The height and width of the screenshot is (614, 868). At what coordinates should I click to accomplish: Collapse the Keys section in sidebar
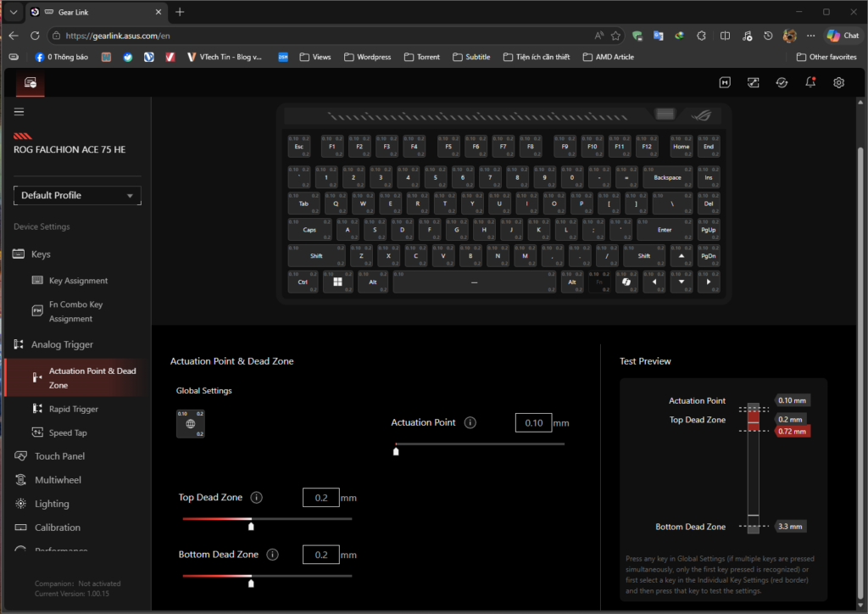[41, 254]
